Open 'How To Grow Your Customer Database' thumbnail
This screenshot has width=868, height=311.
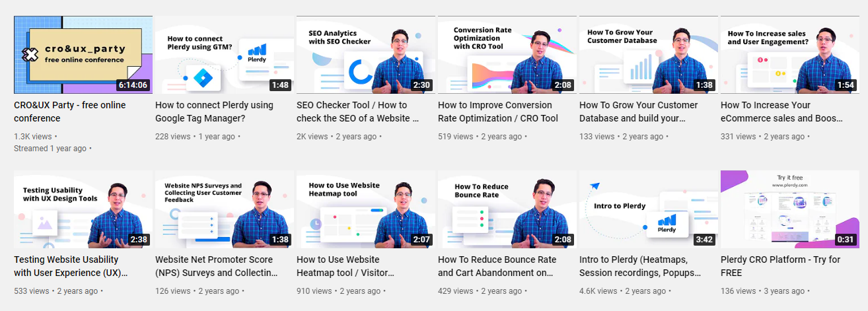(649, 55)
